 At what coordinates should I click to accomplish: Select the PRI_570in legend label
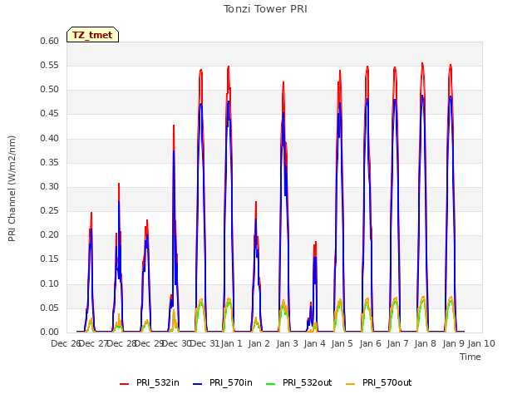[x=231, y=382]
